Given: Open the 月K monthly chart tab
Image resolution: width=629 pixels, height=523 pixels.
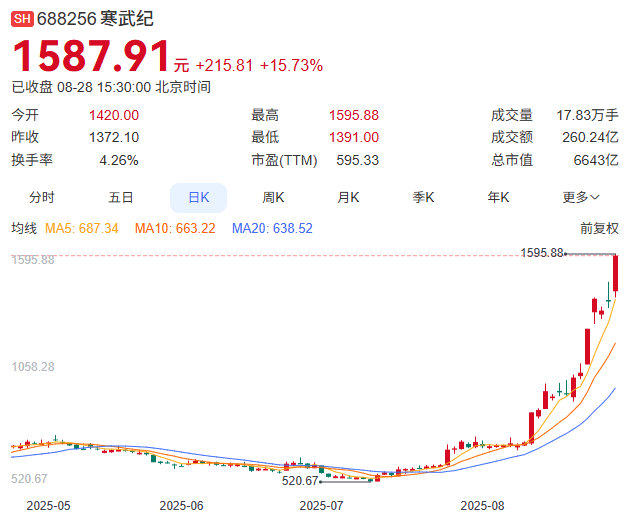Looking at the screenshot, I should (348, 197).
